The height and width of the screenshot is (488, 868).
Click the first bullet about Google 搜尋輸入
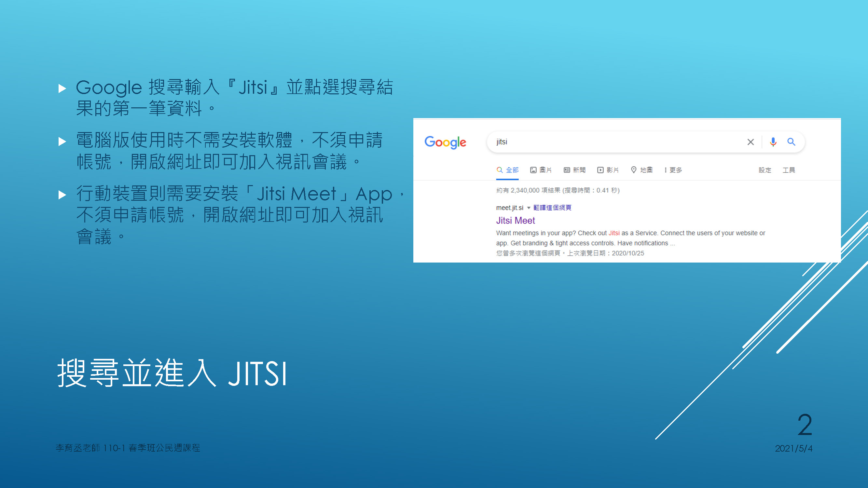pyautogui.click(x=234, y=97)
